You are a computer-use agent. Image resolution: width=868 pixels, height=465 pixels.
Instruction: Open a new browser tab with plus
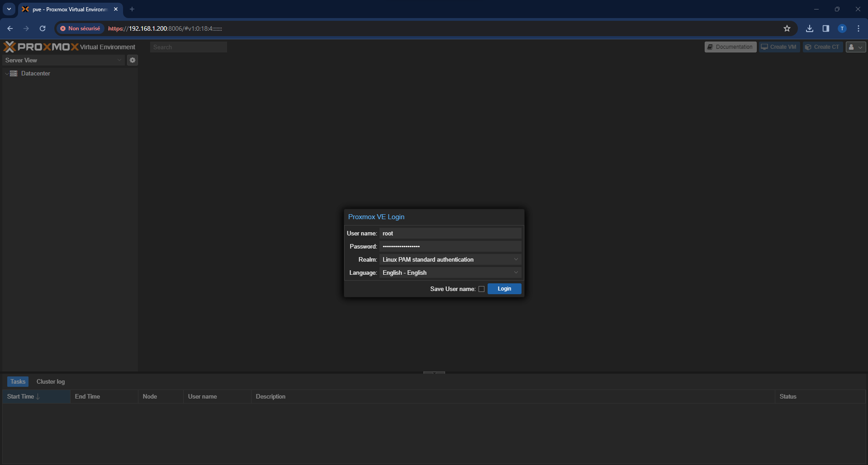click(132, 9)
